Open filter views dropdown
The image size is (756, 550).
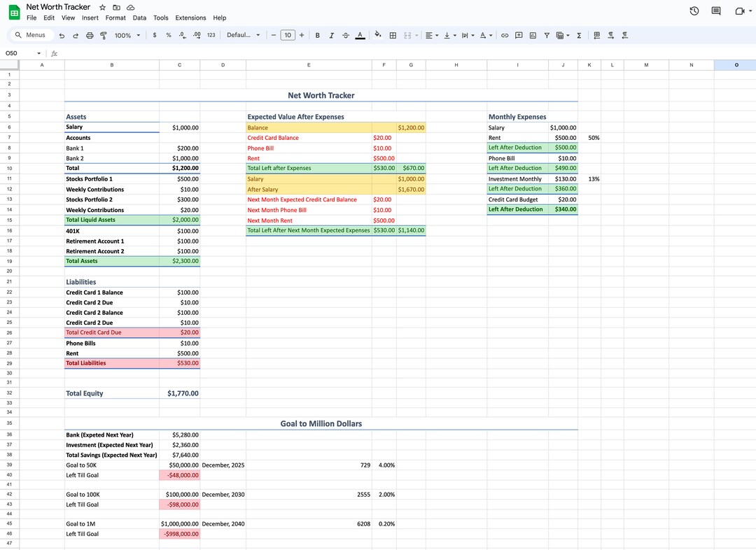(563, 35)
